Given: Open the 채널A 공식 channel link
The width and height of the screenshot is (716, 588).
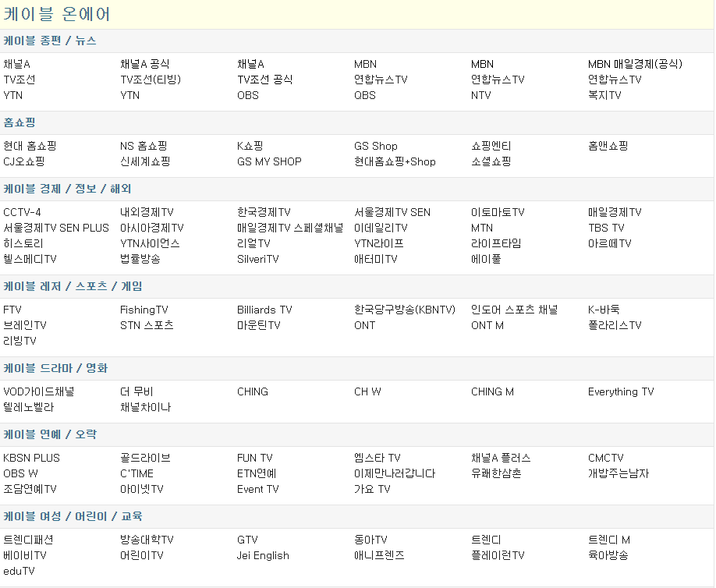Looking at the screenshot, I should pyautogui.click(x=144, y=64).
